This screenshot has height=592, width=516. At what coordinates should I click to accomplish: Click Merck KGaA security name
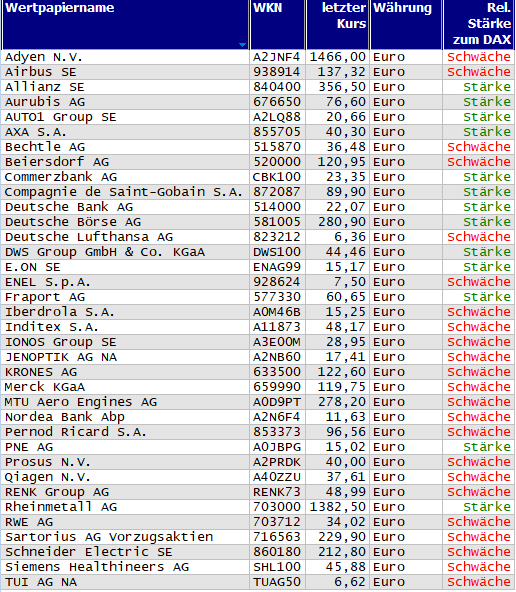(45, 387)
